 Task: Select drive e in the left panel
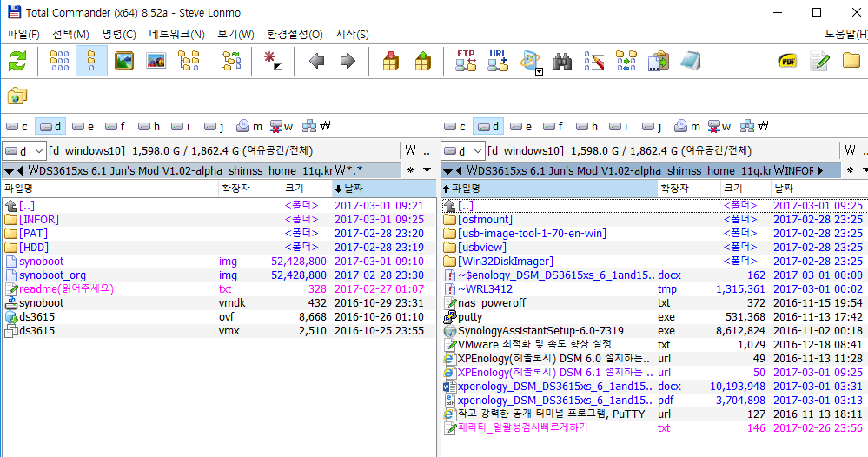click(83, 127)
